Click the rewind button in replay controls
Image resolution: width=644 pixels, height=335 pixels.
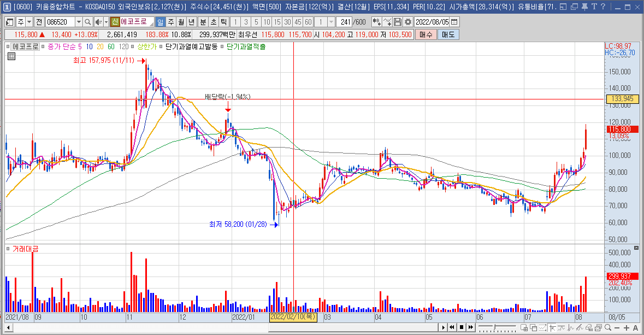click(x=452, y=327)
